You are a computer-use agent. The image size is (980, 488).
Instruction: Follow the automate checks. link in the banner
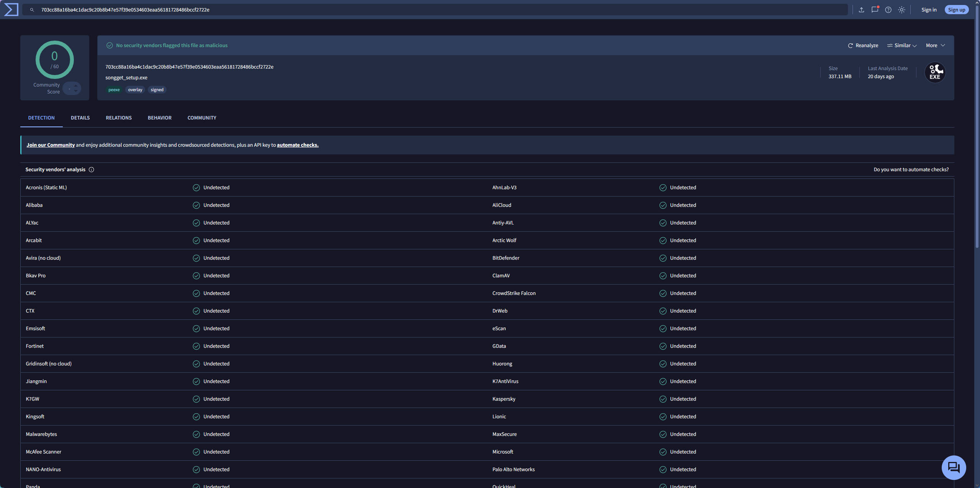click(x=298, y=145)
